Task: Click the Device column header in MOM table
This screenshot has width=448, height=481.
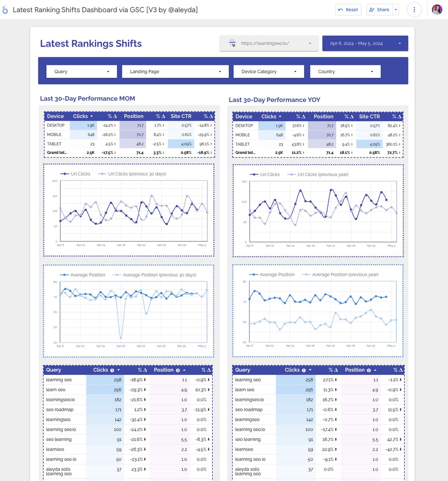Action: click(x=55, y=116)
